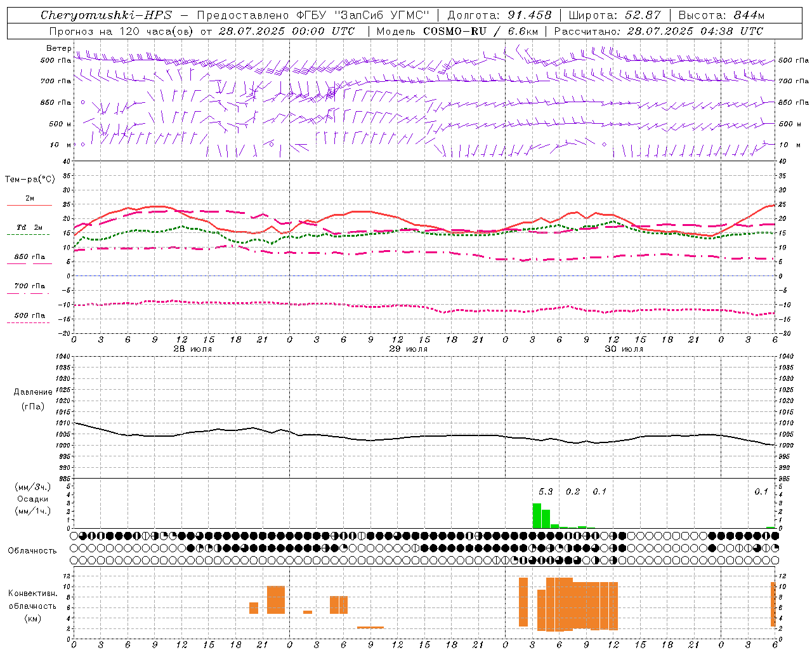Viewport: 812px width, 650px height.
Task: Click the (мм/1ч.) precipitation unit label
Action: click(x=33, y=511)
